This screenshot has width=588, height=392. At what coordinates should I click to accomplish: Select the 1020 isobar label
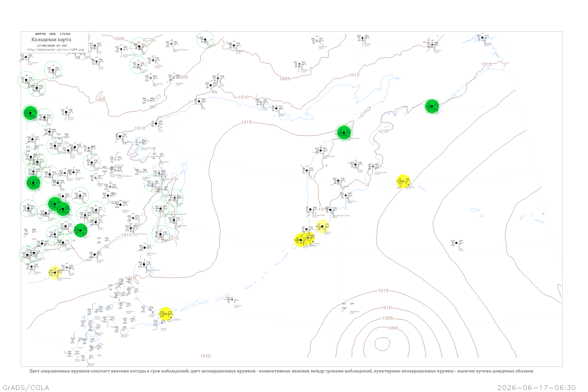tap(205, 356)
